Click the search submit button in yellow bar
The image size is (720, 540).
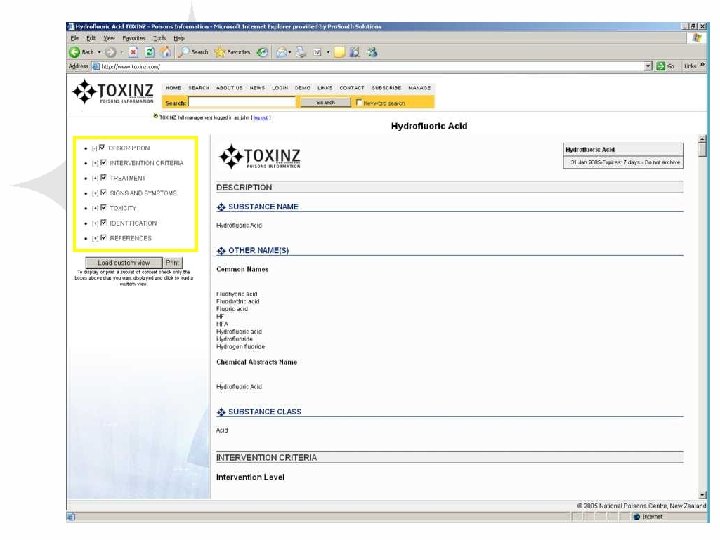pyautogui.click(x=326, y=102)
